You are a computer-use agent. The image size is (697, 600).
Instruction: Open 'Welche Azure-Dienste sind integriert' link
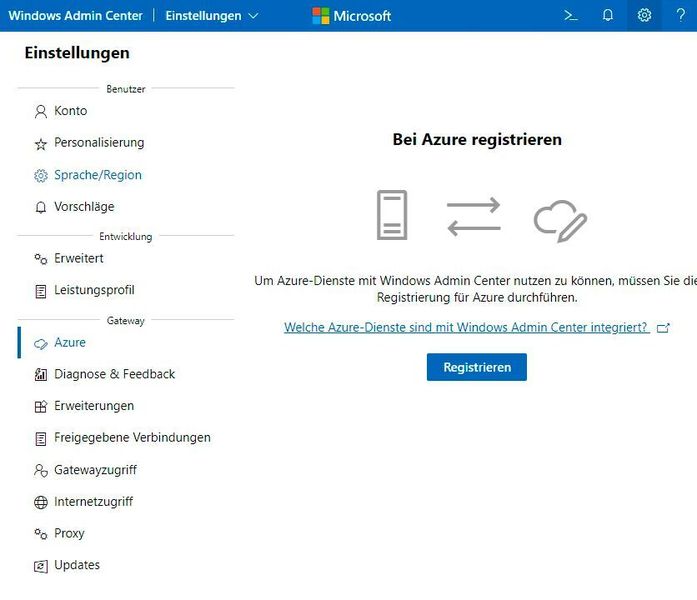click(x=466, y=328)
